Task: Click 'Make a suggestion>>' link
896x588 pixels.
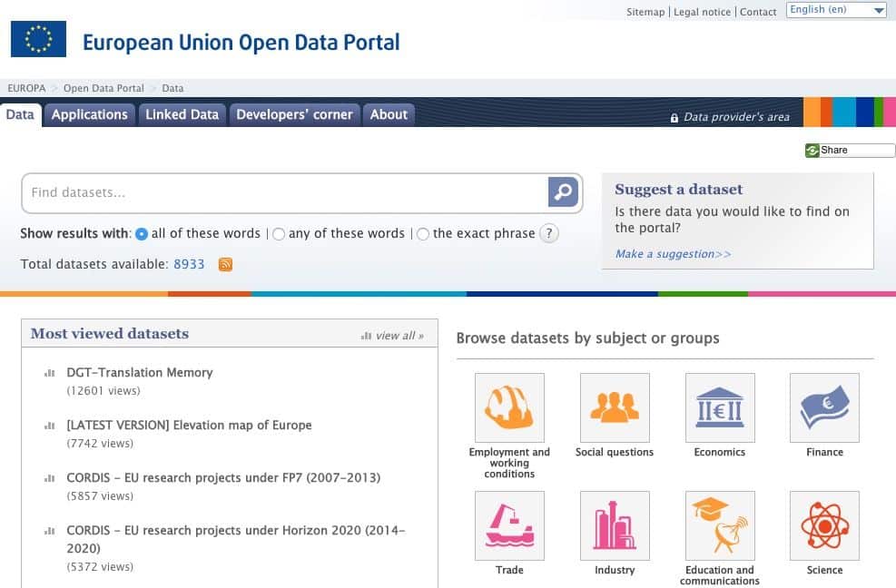Action: coord(674,254)
